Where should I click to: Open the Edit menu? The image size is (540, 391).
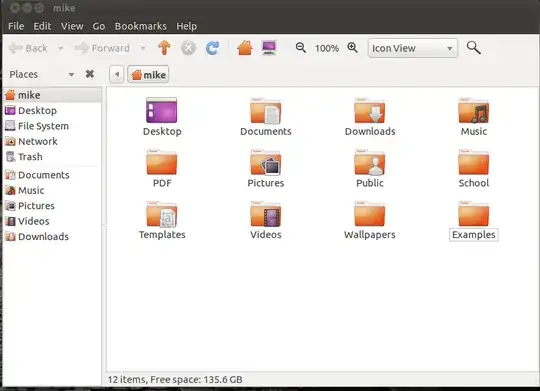coord(42,26)
